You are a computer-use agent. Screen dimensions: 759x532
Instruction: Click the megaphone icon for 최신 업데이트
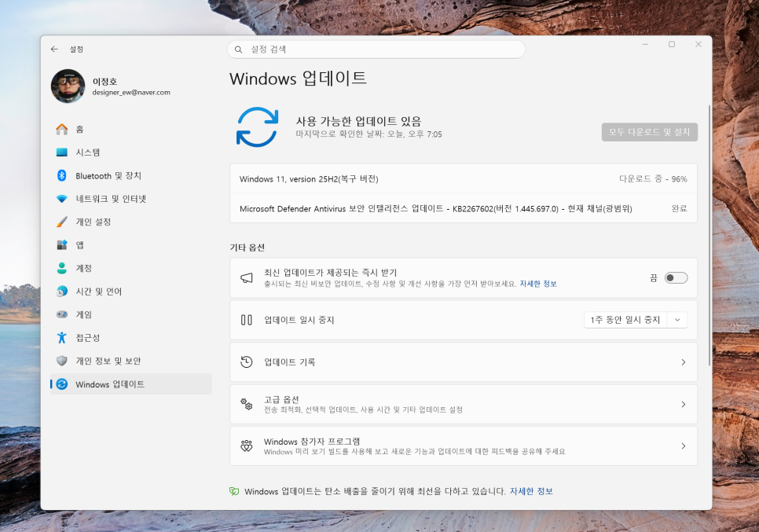click(x=247, y=278)
